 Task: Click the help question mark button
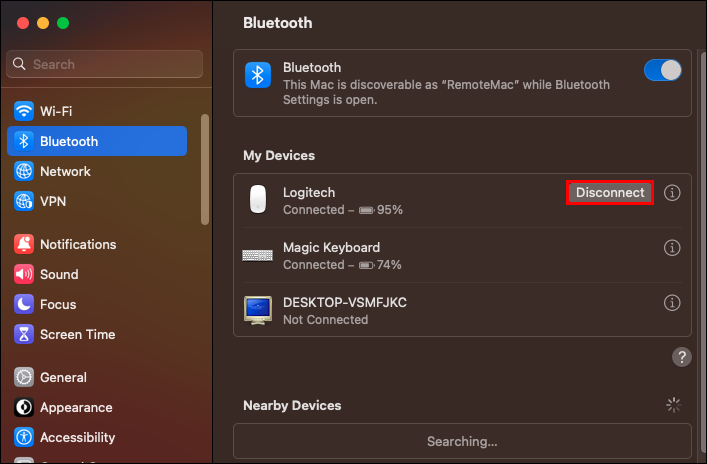(x=682, y=357)
